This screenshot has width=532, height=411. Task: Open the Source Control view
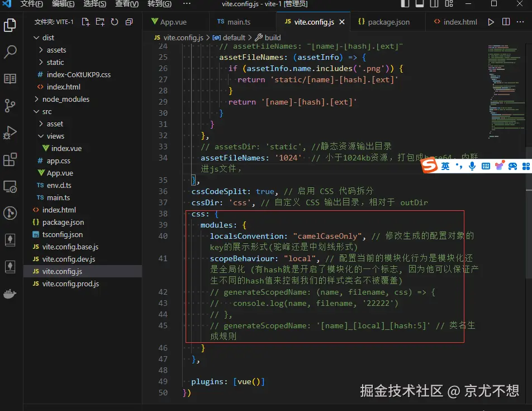tap(9, 106)
